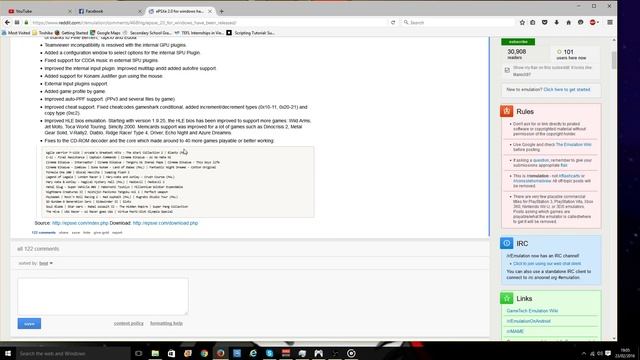The height and width of the screenshot is (360, 640).
Task: Open Internet Explorer from the taskbar
Action: pyautogui.click(x=253, y=353)
